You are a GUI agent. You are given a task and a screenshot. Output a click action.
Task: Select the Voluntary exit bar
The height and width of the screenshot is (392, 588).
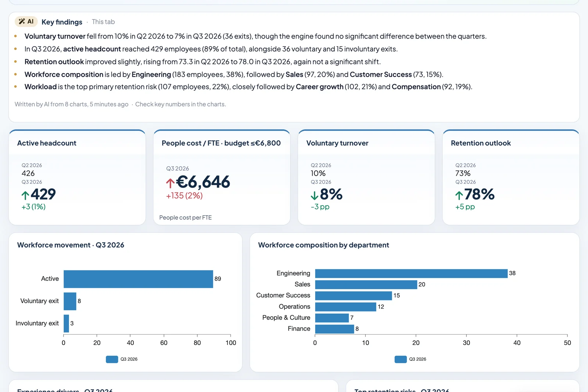click(x=70, y=301)
